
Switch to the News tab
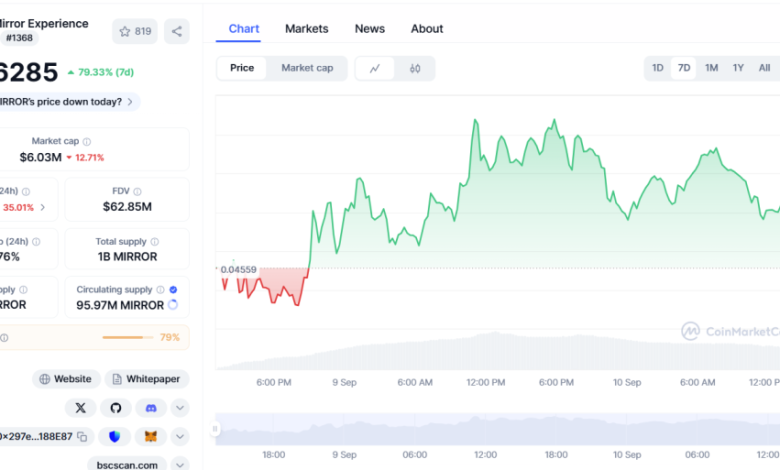coord(370,29)
